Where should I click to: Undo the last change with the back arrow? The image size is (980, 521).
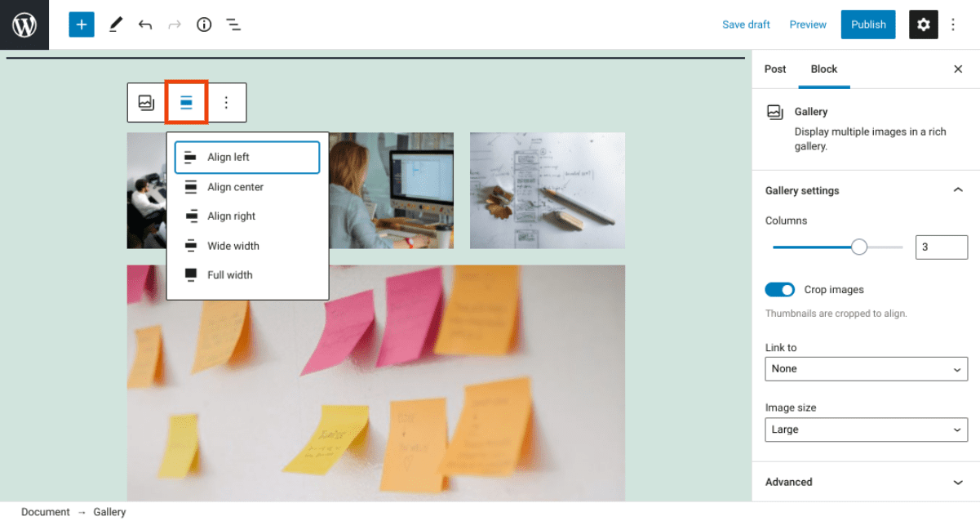tap(145, 24)
